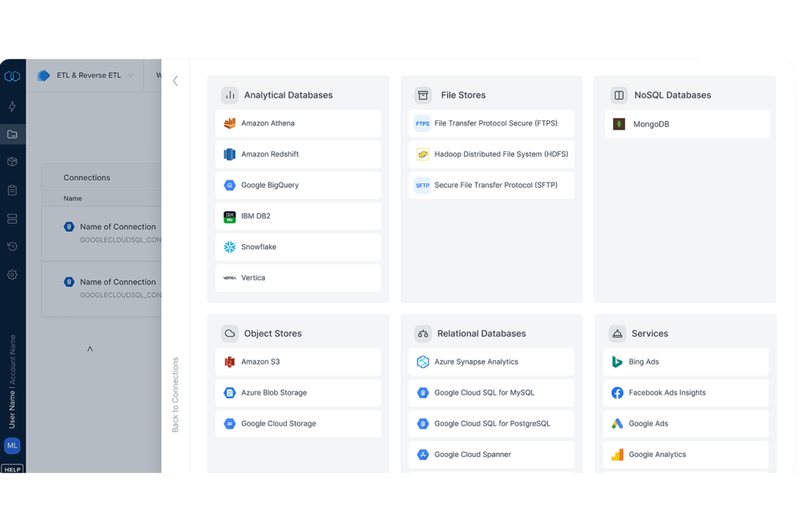The image size is (798, 532).
Task: Click the Connections panel heading
Action: coord(87,177)
